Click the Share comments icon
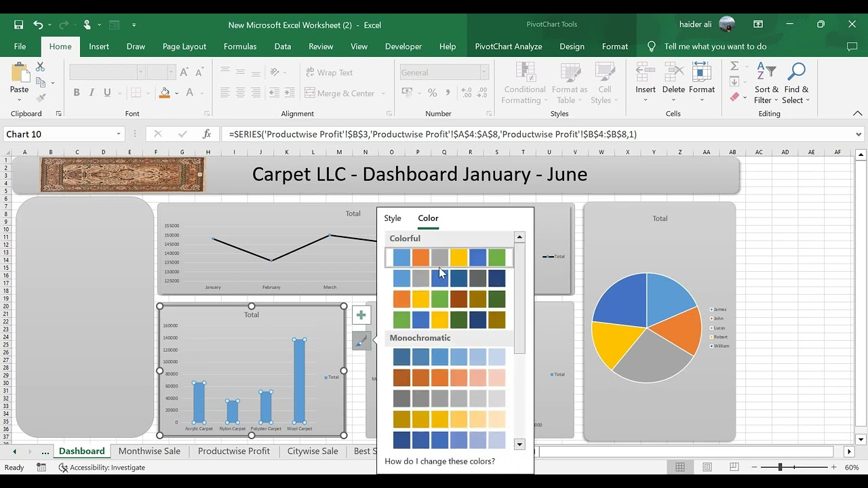Screen dimensions: 868x488 click(x=852, y=47)
